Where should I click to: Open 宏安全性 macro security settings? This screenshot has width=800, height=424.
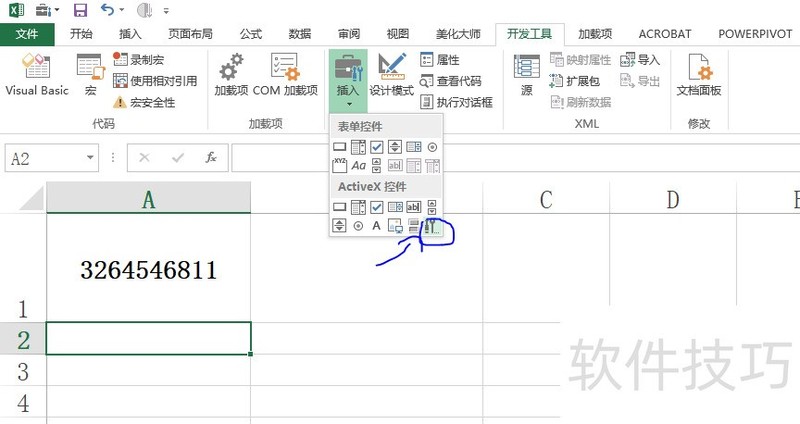[x=144, y=102]
